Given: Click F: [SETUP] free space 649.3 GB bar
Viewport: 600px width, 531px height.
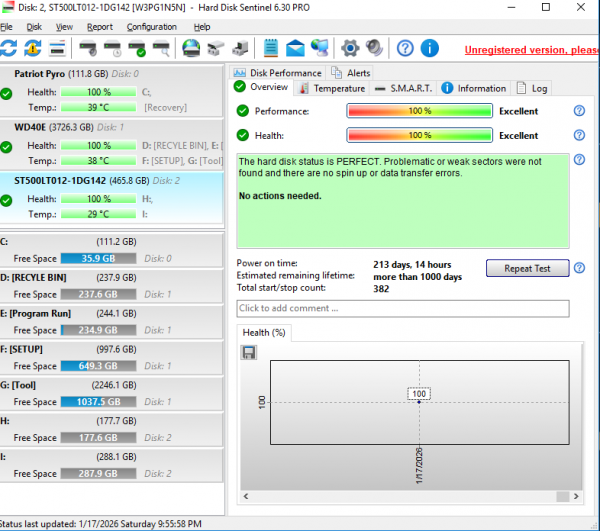Looking at the screenshot, I should (x=98, y=366).
